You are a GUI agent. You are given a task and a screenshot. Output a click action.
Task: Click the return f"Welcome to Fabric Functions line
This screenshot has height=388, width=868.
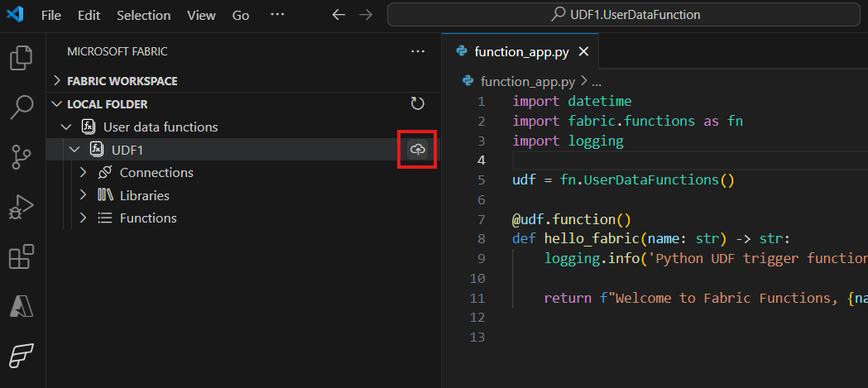click(x=706, y=298)
